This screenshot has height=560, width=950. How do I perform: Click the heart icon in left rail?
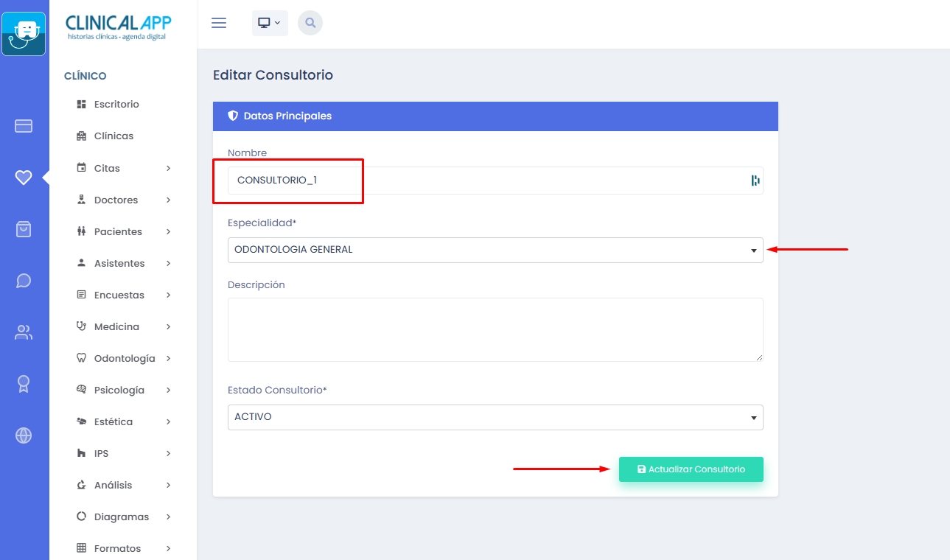click(24, 178)
